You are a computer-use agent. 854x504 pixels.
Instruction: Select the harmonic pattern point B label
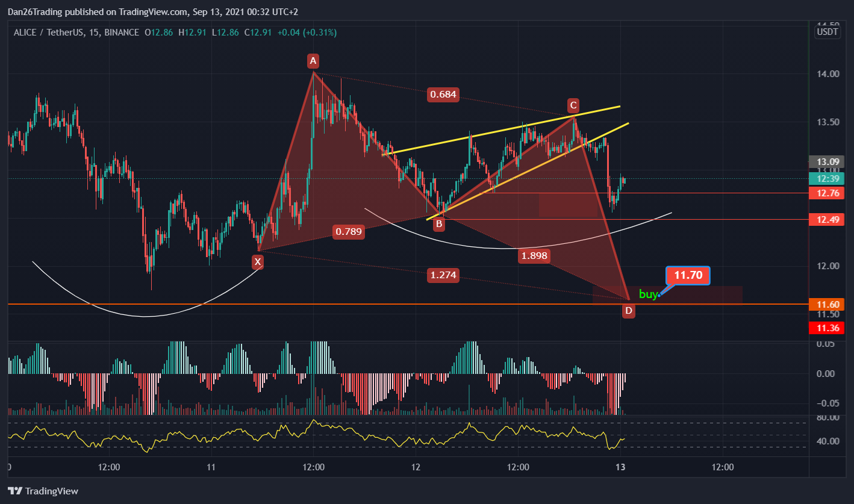(439, 224)
